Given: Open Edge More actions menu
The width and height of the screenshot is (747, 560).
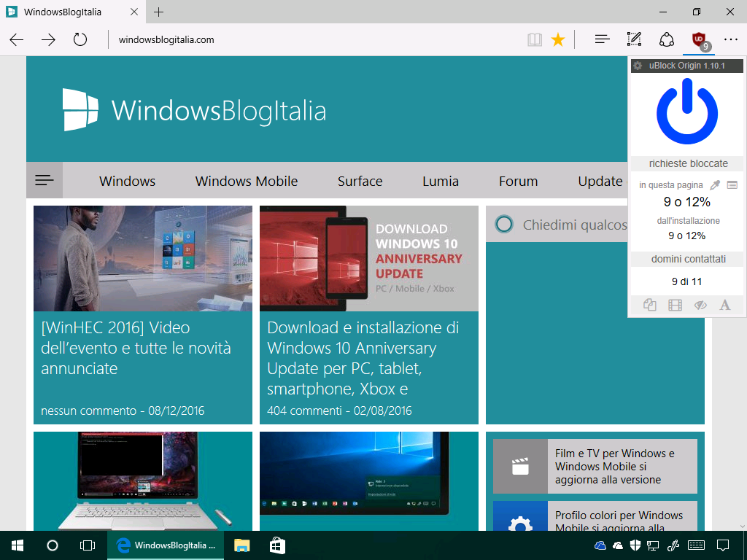Looking at the screenshot, I should [730, 39].
